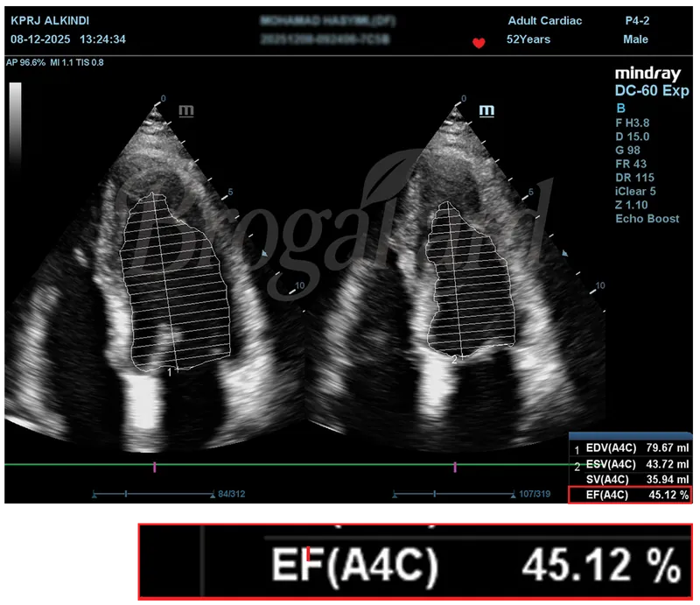This screenshot has width=700, height=605.
Task: Click the 'Male' gender text
Action: [x=636, y=39]
